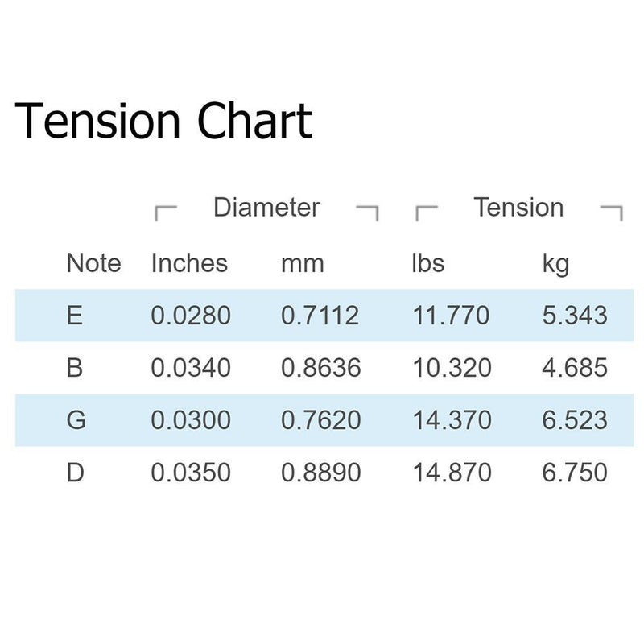Click the 0.0350 inches value

[x=191, y=473]
